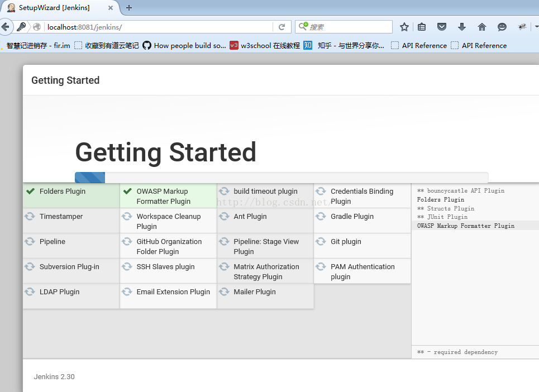This screenshot has height=392, width=539.
Task: Reload the page with the refresh icon
Action: pos(282,27)
